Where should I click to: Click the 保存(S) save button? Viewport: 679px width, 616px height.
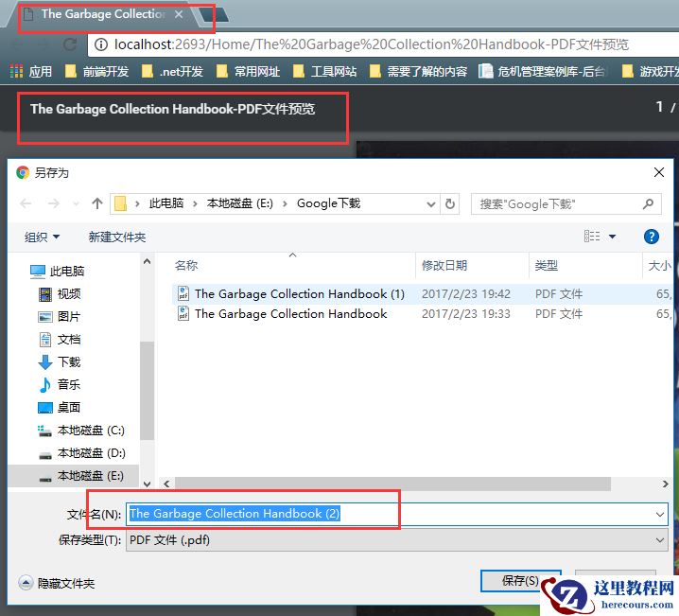tap(520, 580)
